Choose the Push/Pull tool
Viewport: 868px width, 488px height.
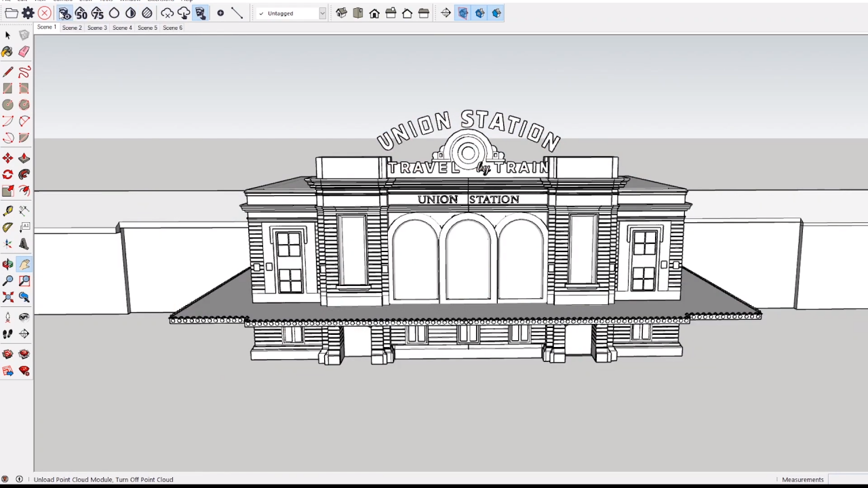click(x=24, y=158)
